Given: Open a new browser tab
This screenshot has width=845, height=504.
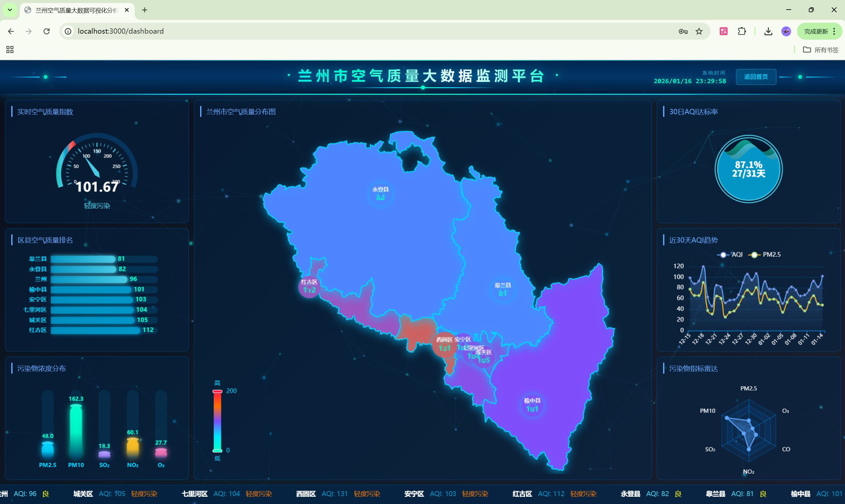Looking at the screenshot, I should pos(144,10).
